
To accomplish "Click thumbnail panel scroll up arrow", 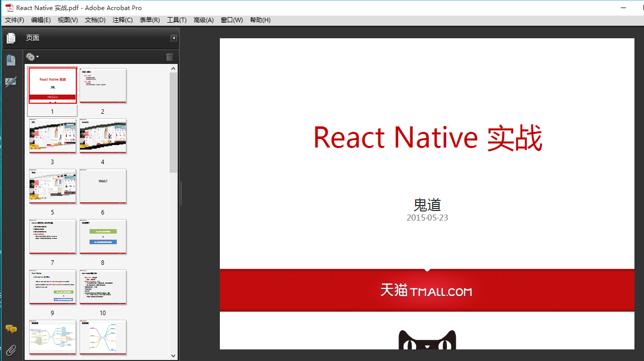I will pos(174,68).
